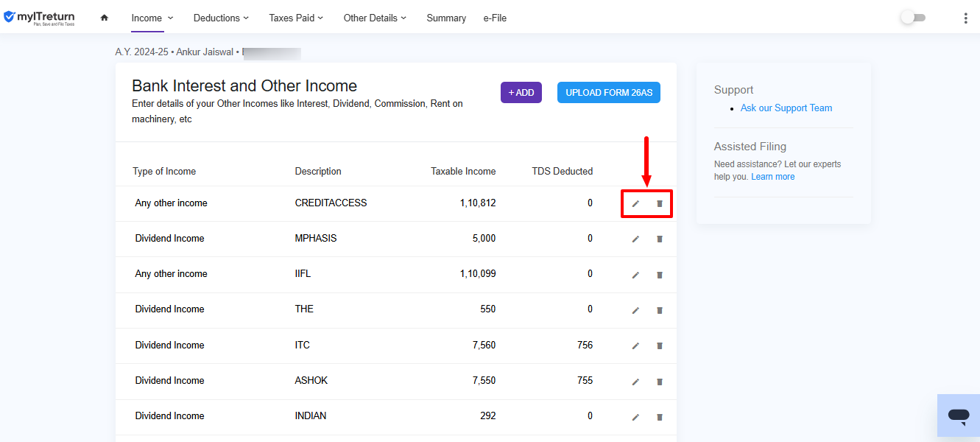Select the TDS deducted value 755
980x442 pixels.
point(585,380)
